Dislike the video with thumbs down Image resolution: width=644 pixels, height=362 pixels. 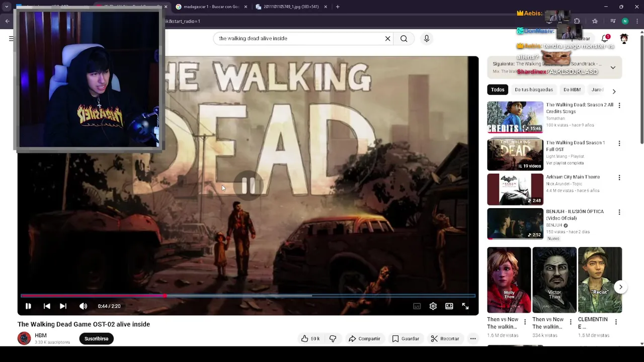(333, 339)
